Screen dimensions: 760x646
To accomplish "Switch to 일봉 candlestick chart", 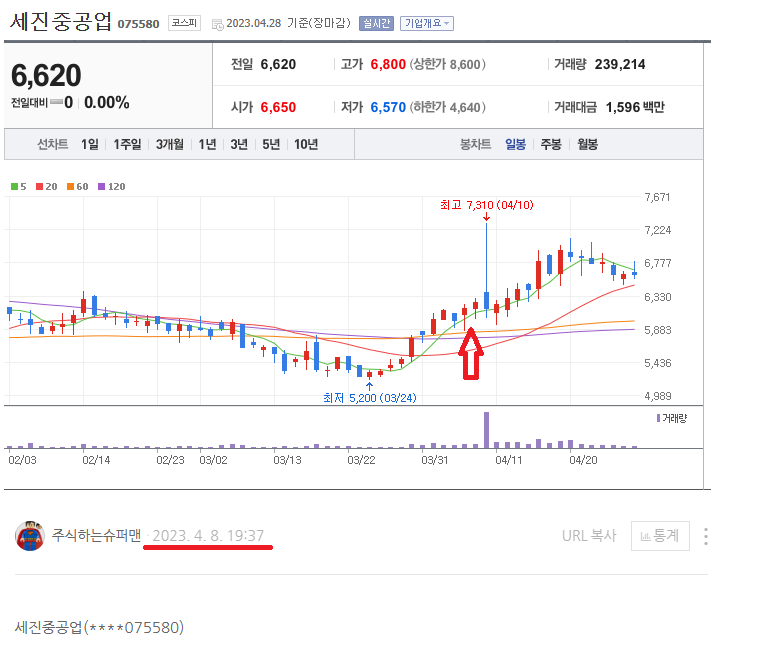I will pos(515,144).
